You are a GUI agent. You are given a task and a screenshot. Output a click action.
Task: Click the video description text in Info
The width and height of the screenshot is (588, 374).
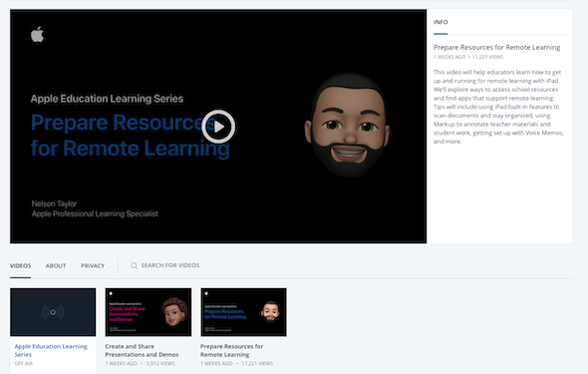tap(498, 107)
